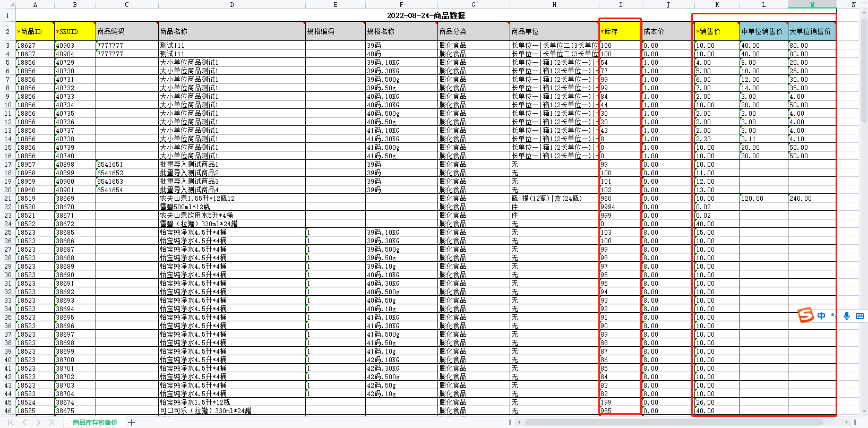Image resolution: width=868 pixels, height=428 pixels.
Task: Click the blue 中单位销售价 header cell
Action: pyautogui.click(x=764, y=31)
